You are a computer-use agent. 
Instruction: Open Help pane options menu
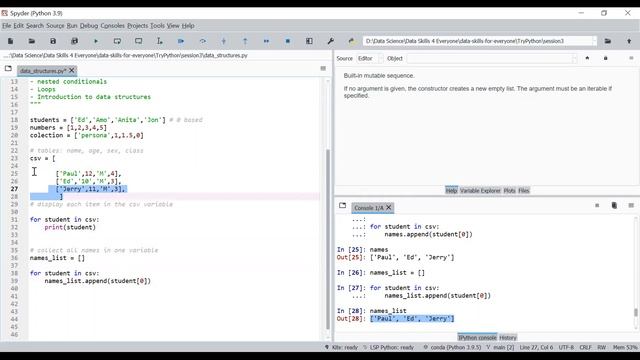(631, 58)
